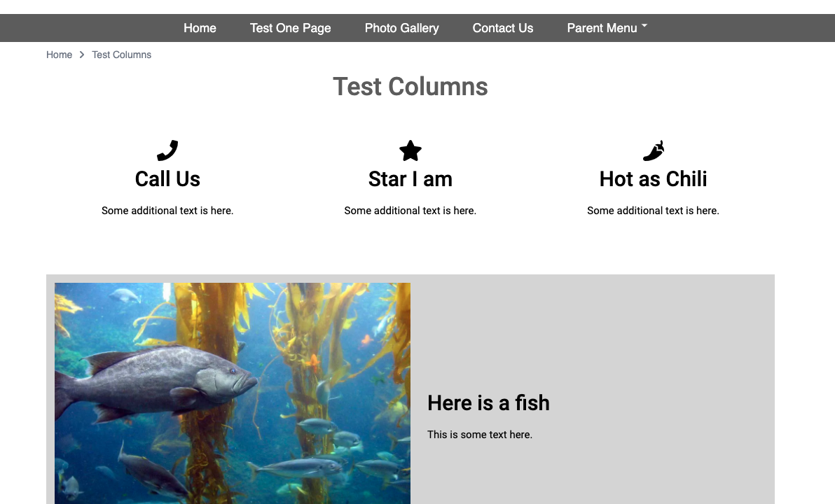The image size is (835, 504).
Task: Select Photo Gallery in the navigation bar
Action: click(x=401, y=28)
